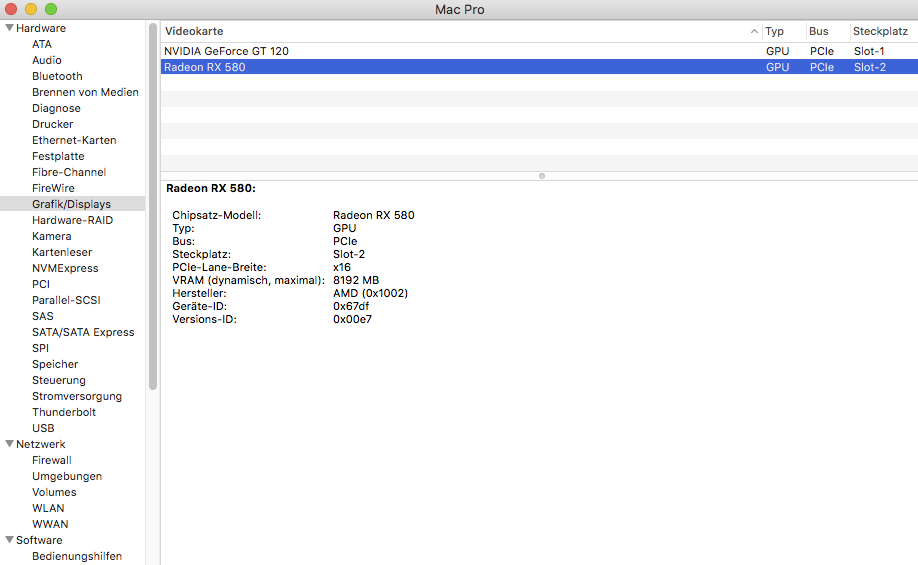
Task: Select Bedienungshilfen under Software
Action: coord(77,556)
